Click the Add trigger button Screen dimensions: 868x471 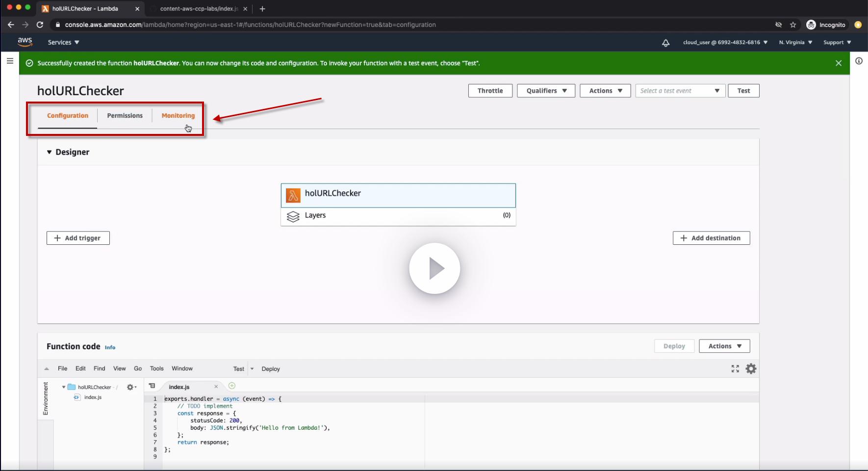point(78,238)
